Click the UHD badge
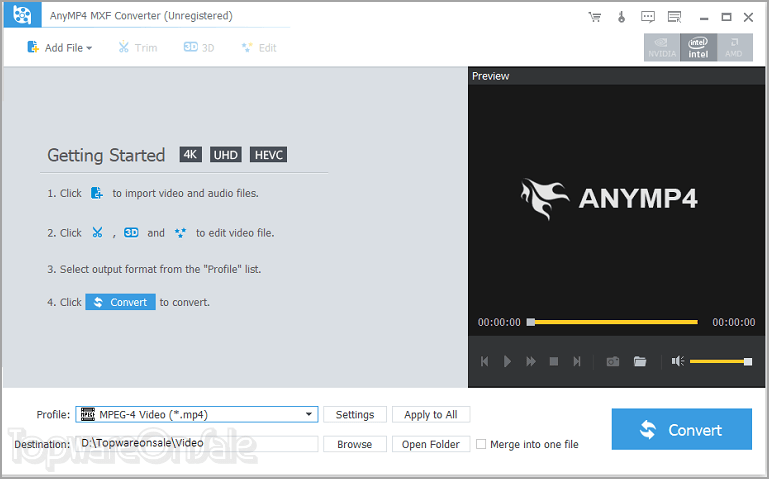The width and height of the screenshot is (769, 479). pyautogui.click(x=226, y=155)
